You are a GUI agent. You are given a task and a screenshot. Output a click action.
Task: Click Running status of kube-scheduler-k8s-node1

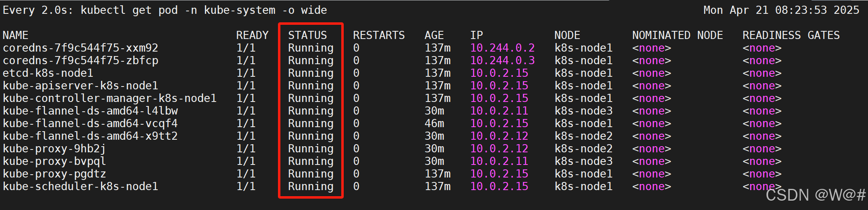click(x=311, y=186)
